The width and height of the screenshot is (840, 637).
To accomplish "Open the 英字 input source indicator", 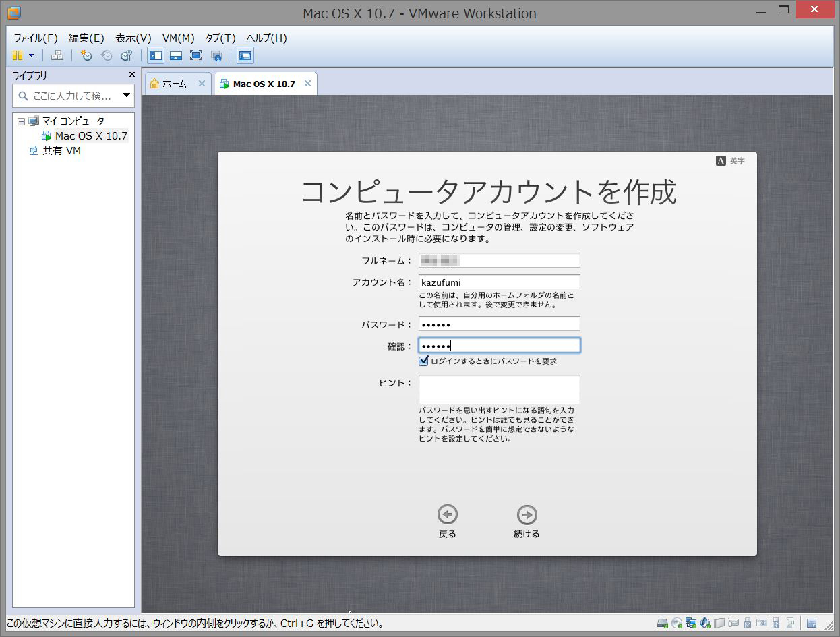I will click(731, 161).
